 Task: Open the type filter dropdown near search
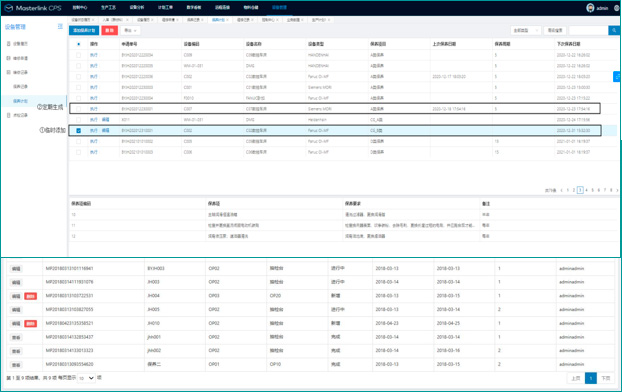coord(526,30)
